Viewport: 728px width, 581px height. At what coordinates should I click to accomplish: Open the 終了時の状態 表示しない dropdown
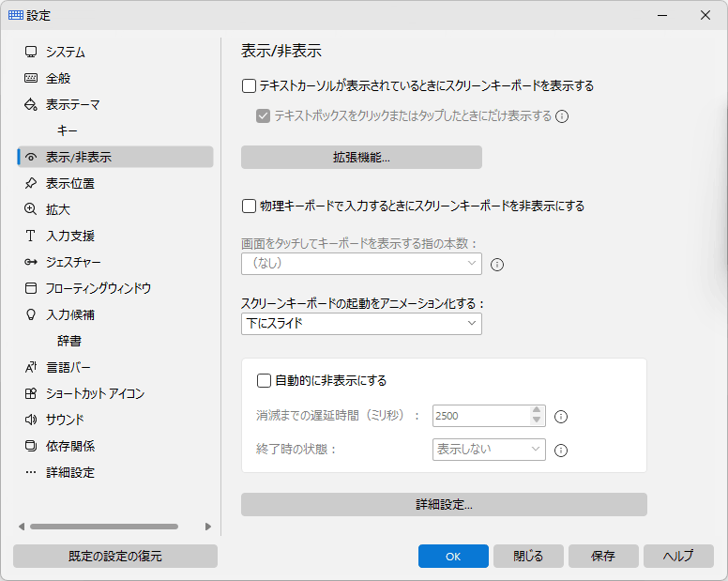click(x=489, y=450)
